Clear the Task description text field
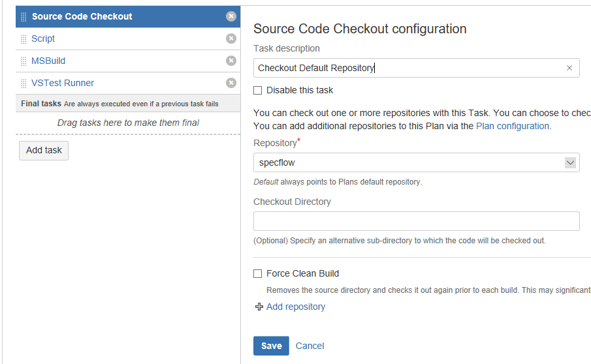The height and width of the screenshot is (364, 591). [x=569, y=68]
